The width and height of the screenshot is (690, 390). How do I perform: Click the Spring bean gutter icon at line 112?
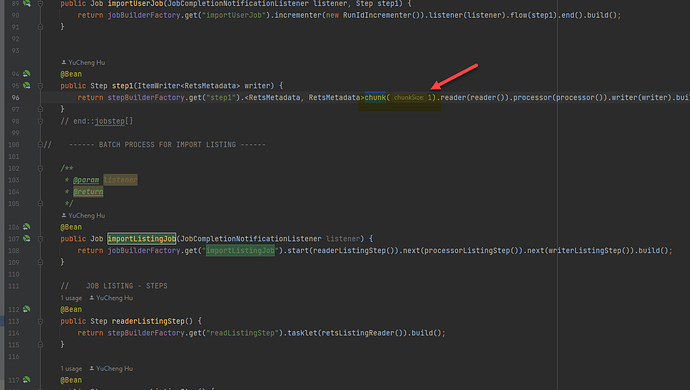click(x=27, y=309)
